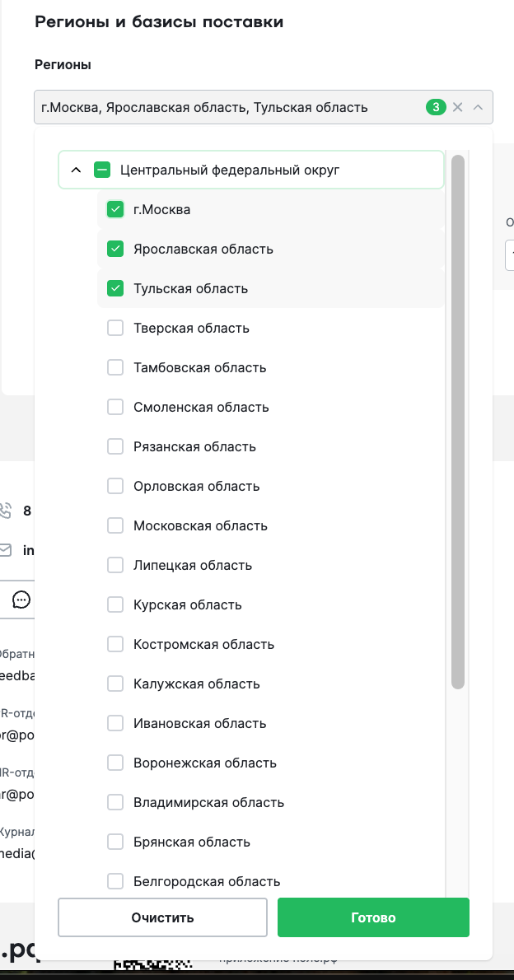The height and width of the screenshot is (980, 514).
Task: Check Московская область checkbox
Action: pyautogui.click(x=115, y=525)
